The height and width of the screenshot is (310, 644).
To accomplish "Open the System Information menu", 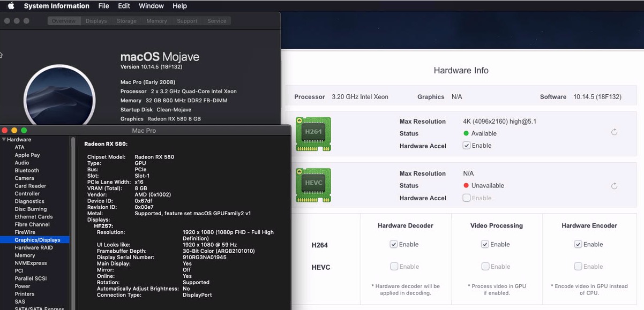I will pyautogui.click(x=56, y=6).
